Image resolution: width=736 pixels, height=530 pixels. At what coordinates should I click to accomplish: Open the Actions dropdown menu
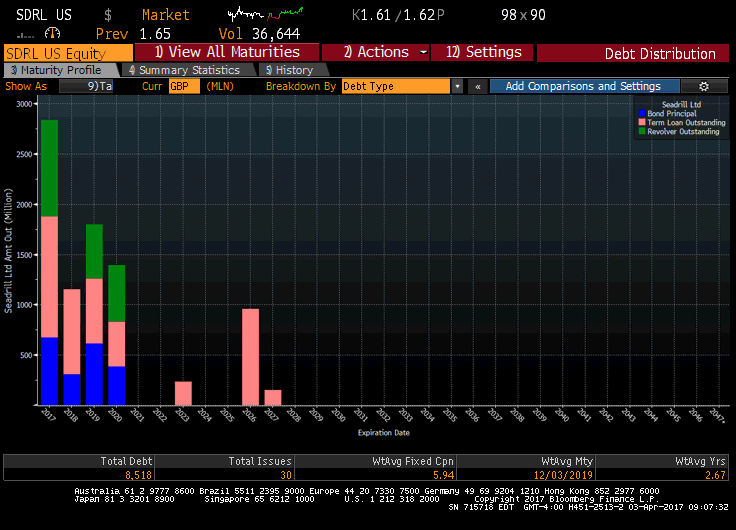pos(376,52)
